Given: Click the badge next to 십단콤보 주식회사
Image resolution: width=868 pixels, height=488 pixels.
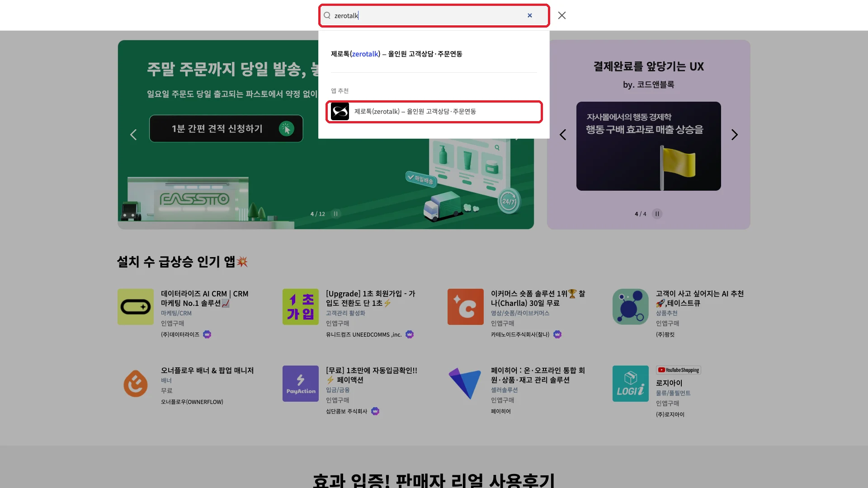Looking at the screenshot, I should (x=375, y=411).
